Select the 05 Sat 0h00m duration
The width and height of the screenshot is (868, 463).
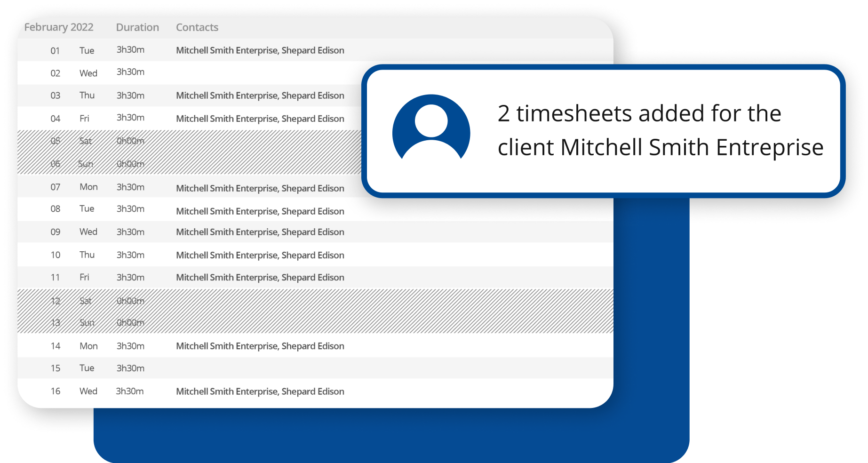click(x=130, y=141)
